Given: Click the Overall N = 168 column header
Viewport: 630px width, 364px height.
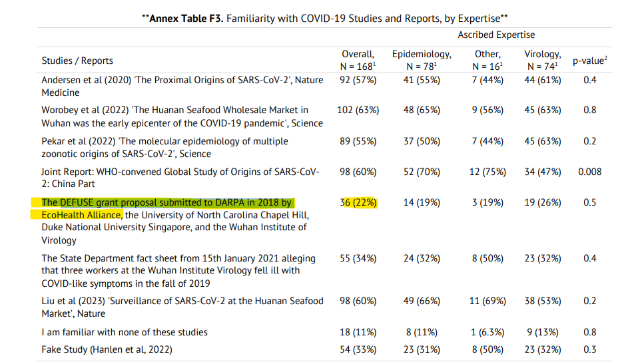Looking at the screenshot, I should pyautogui.click(x=358, y=60).
